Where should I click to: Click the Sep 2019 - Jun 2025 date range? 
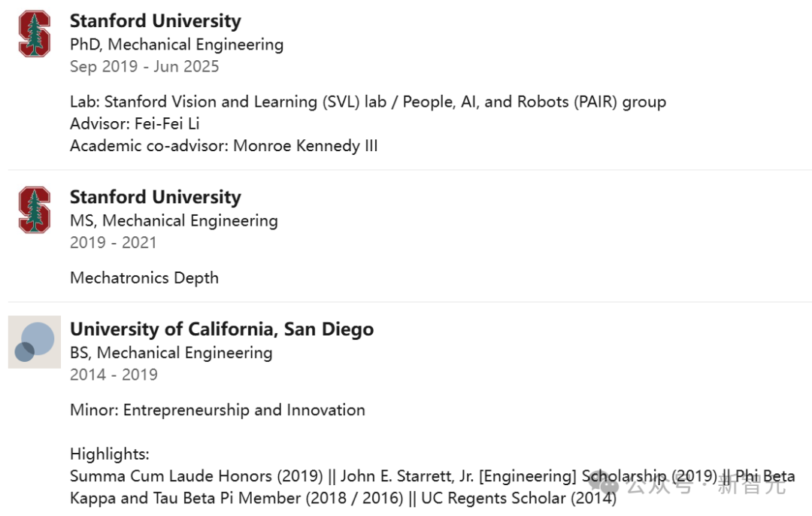click(144, 67)
